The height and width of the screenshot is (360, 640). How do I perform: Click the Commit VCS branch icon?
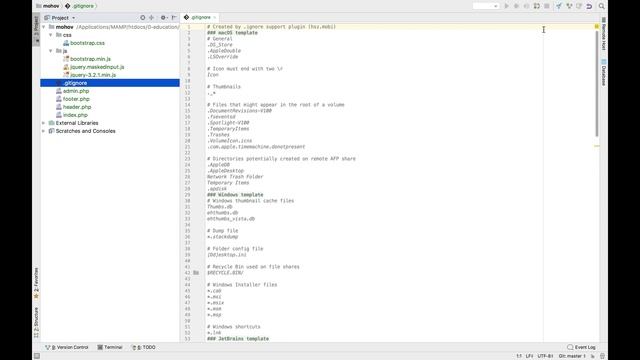click(x=569, y=6)
